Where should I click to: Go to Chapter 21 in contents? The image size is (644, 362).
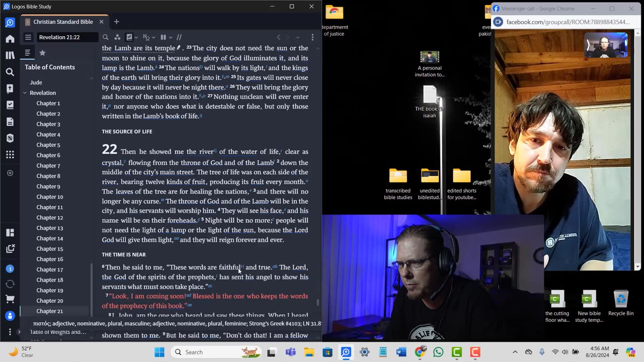pyautogui.click(x=50, y=311)
